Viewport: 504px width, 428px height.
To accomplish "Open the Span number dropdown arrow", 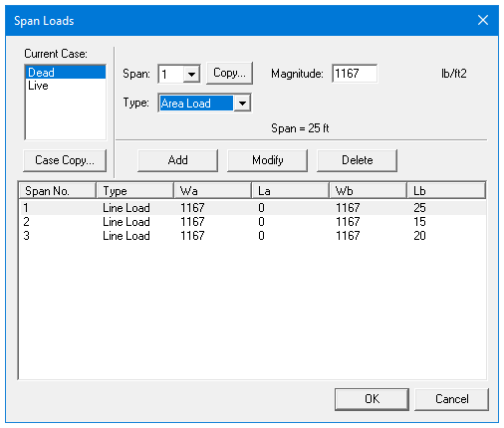I will coord(191,74).
